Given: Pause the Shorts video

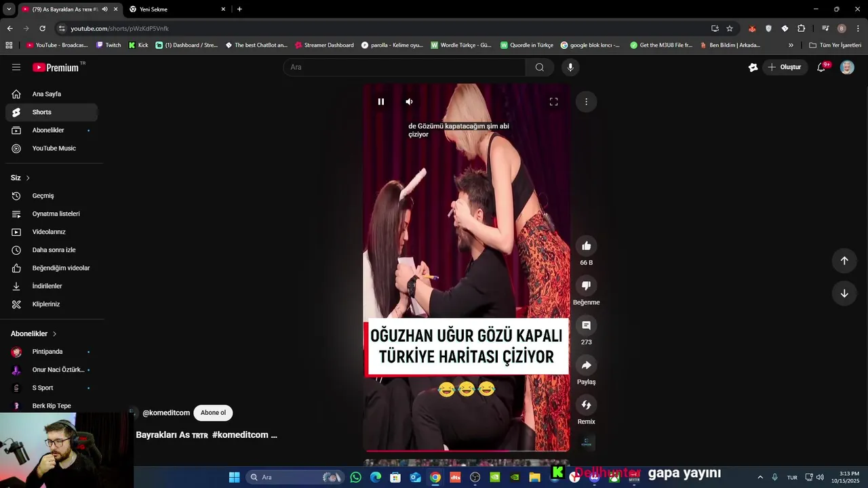Looking at the screenshot, I should tap(381, 102).
